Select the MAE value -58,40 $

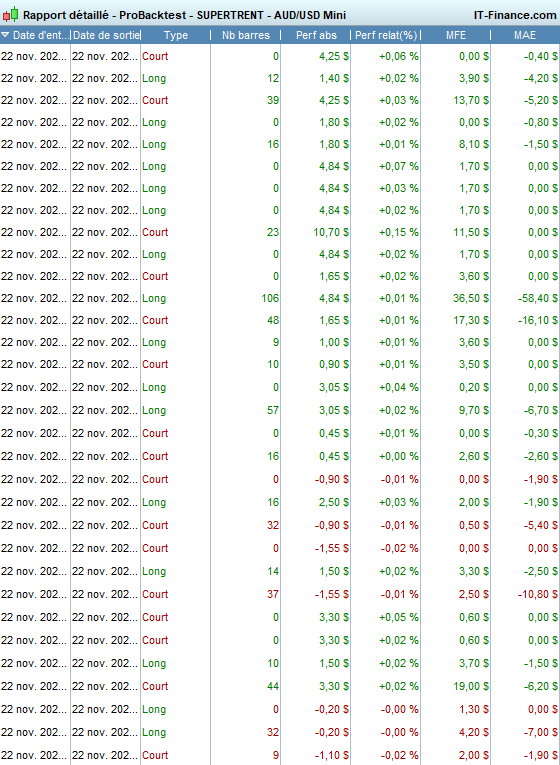538,298
